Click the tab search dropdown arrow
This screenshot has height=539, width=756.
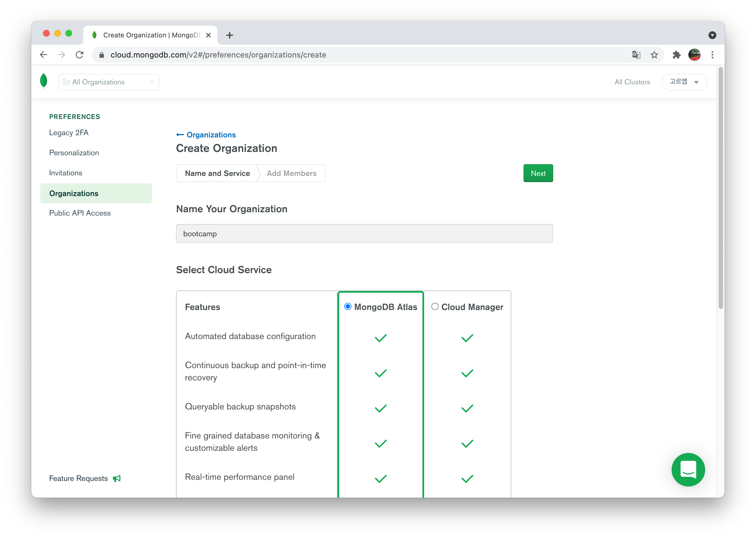coord(712,35)
